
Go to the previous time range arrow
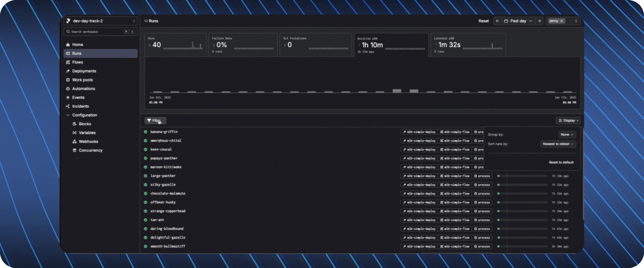(x=497, y=21)
